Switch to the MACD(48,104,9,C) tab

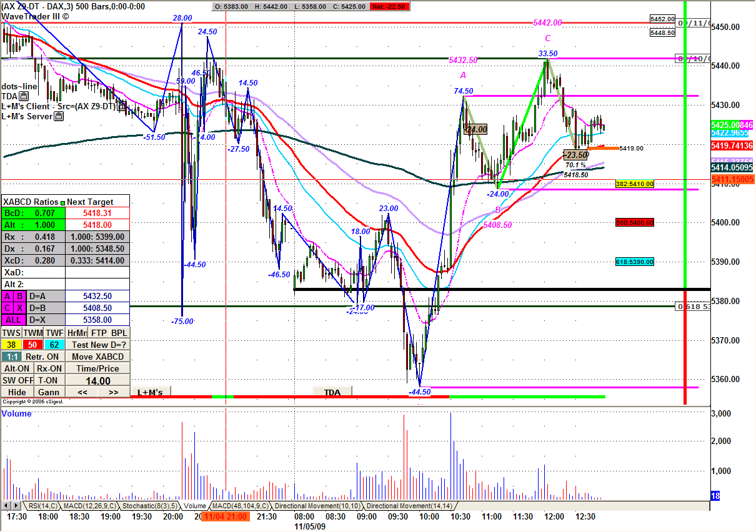click(x=241, y=506)
